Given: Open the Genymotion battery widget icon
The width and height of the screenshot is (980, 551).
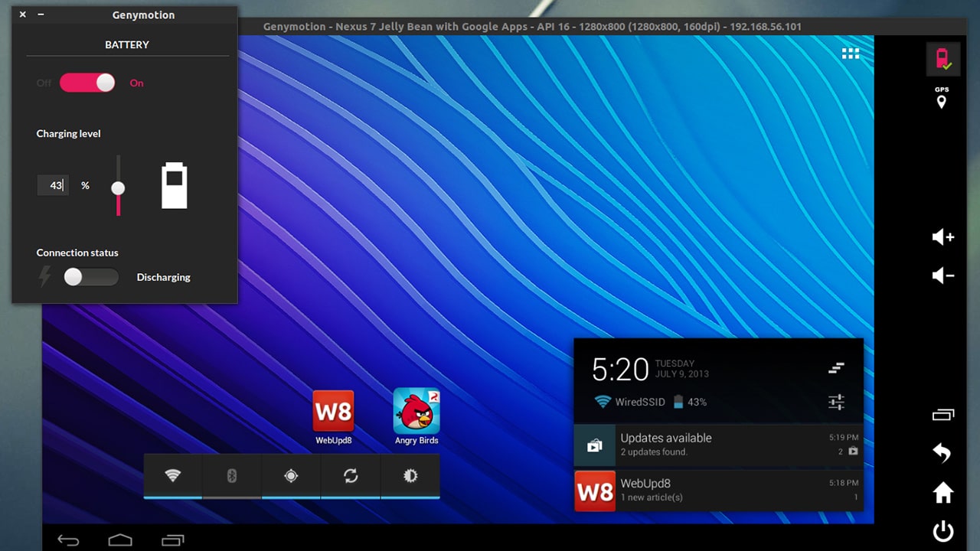Looking at the screenshot, I should point(942,59).
